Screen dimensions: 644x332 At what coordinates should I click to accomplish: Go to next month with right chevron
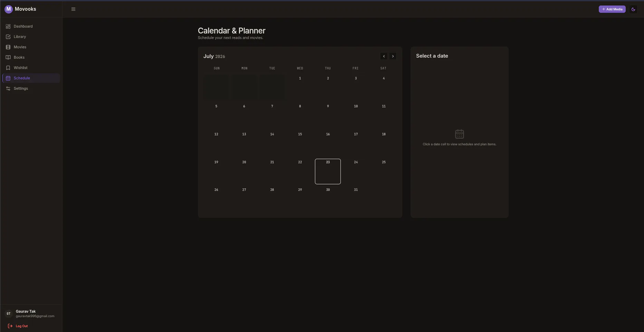(x=393, y=56)
